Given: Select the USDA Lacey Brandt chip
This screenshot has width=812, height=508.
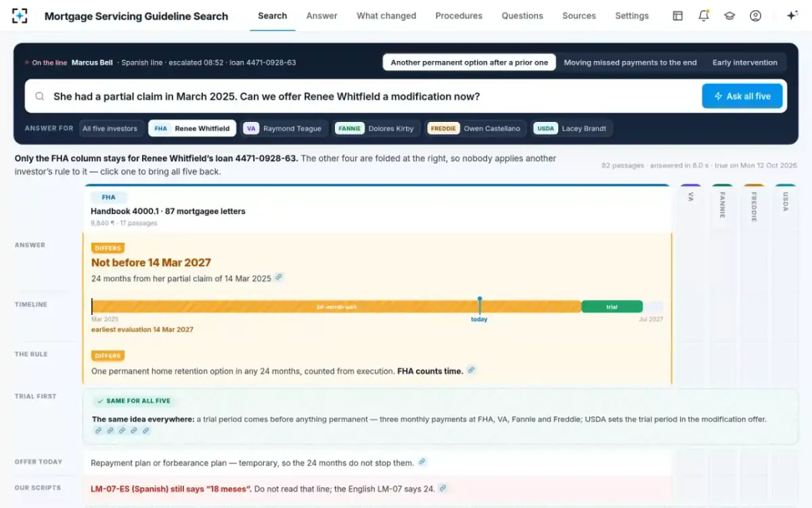Looking at the screenshot, I should (x=572, y=128).
